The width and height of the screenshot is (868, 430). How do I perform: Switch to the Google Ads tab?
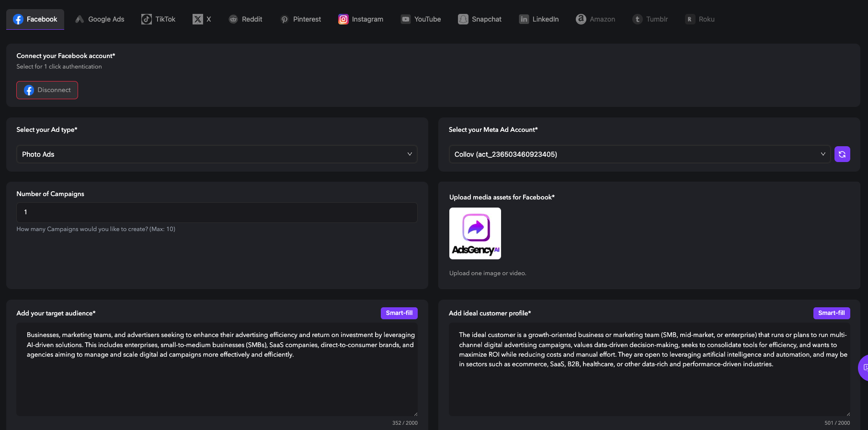coord(100,19)
